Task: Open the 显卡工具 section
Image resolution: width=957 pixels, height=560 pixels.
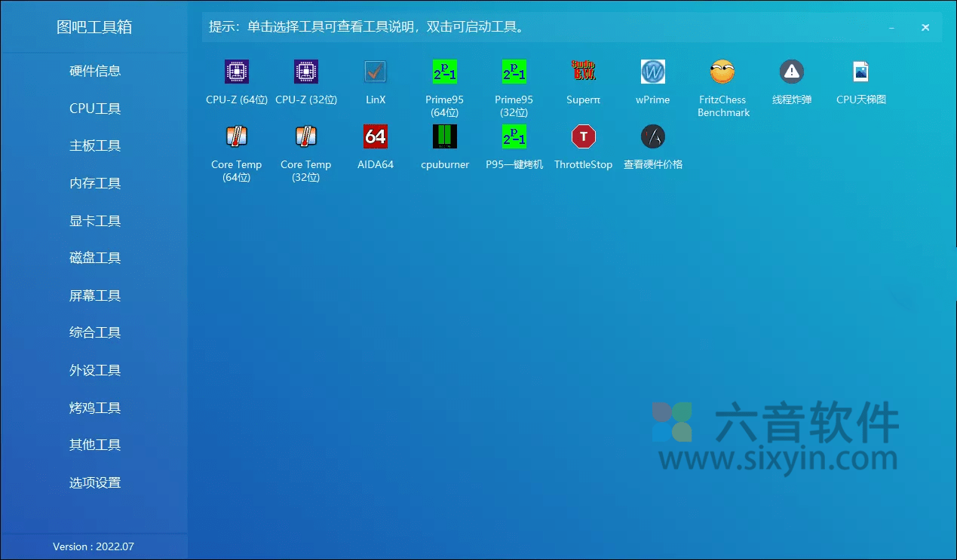Action: pyautogui.click(x=94, y=220)
